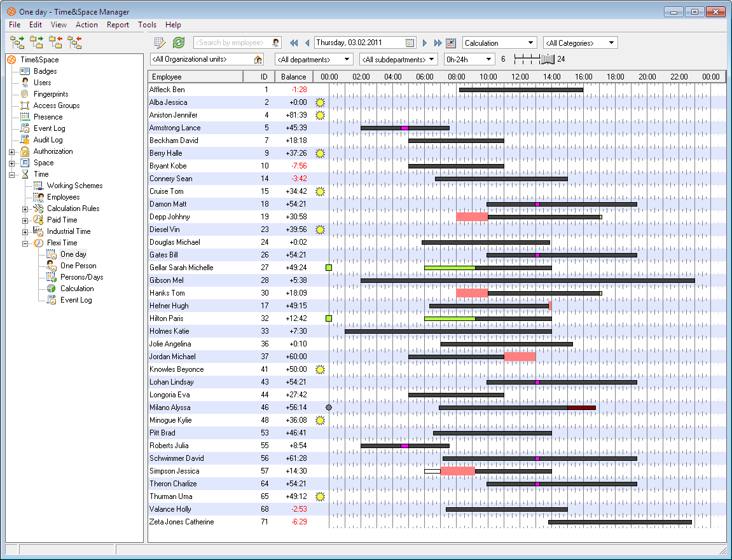
Task: Sort by the Balance column header
Action: (x=294, y=77)
